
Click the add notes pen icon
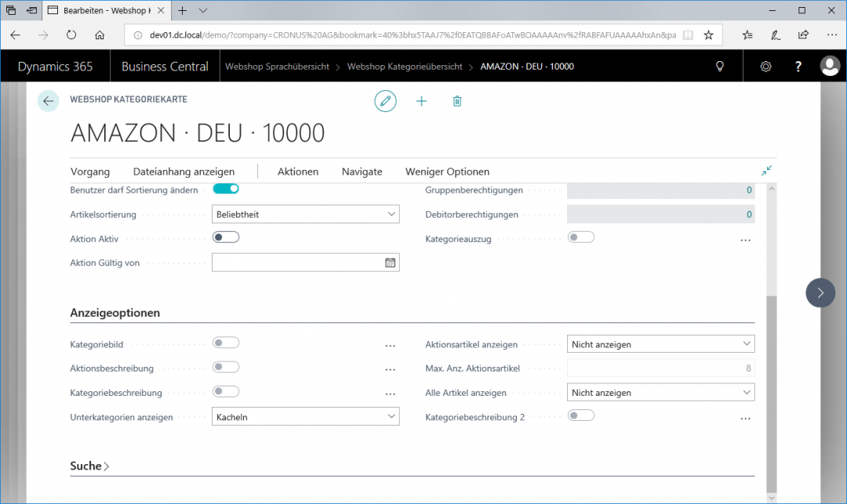775,35
